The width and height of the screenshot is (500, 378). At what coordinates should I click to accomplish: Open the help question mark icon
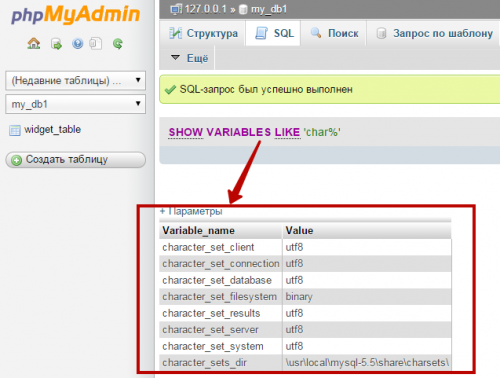pos(77,44)
